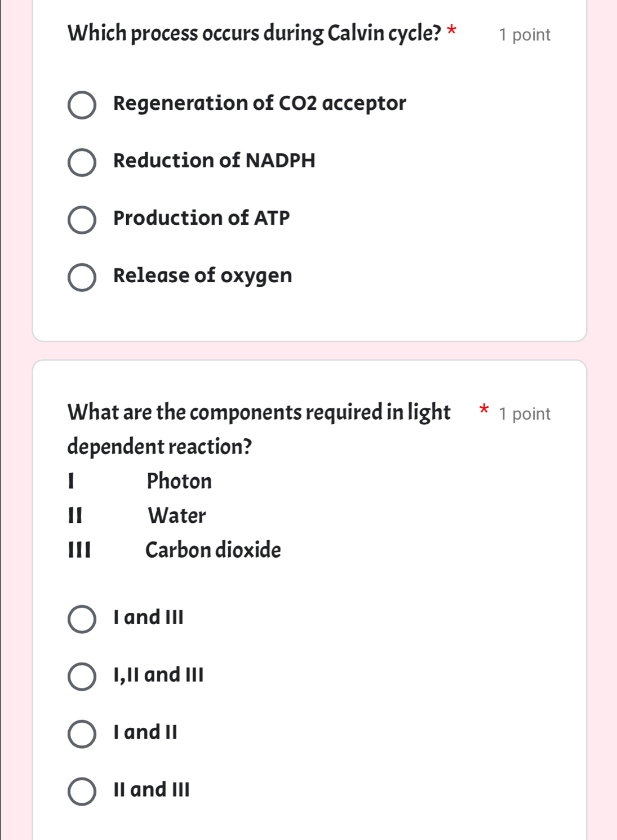Click the "1 point" label on the Calvin cycle question
Screen dimensions: 617x840
tap(523, 35)
